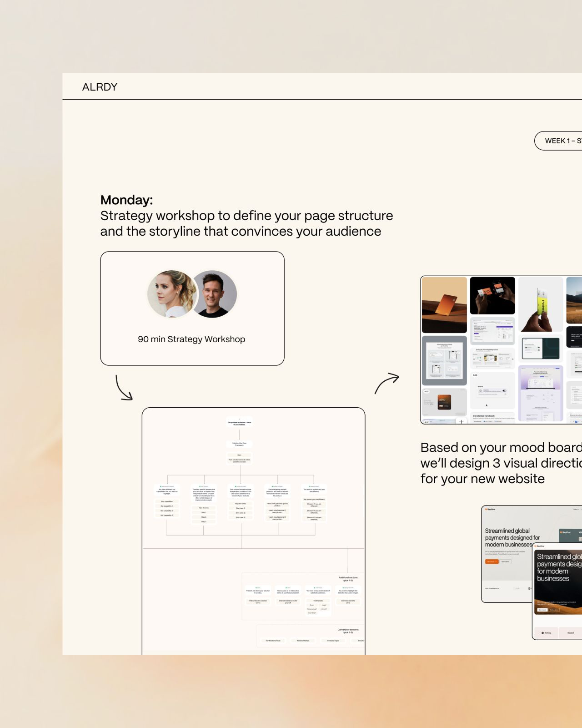
Task: Click the curved arrow pointing down to flowchart
Action: (x=123, y=388)
